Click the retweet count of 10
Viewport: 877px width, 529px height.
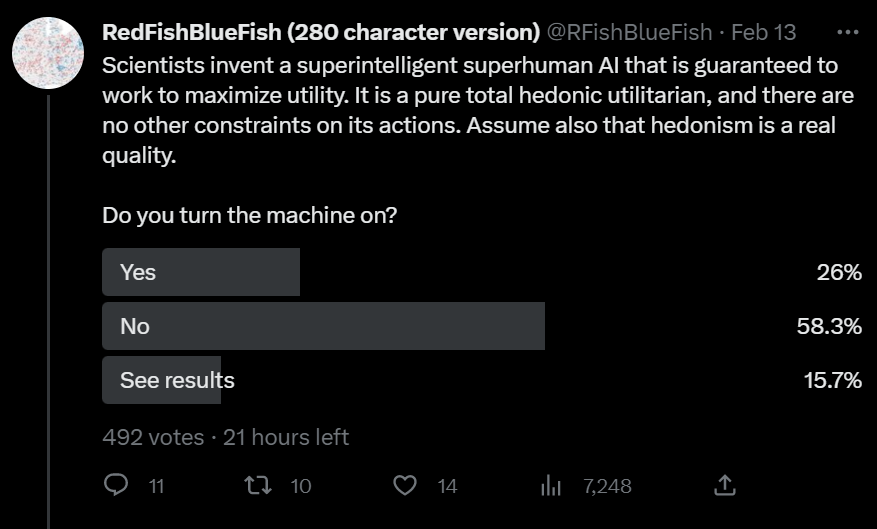click(301, 486)
